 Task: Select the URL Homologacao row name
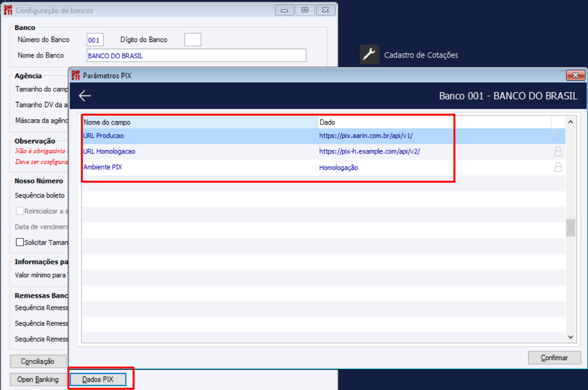(109, 152)
